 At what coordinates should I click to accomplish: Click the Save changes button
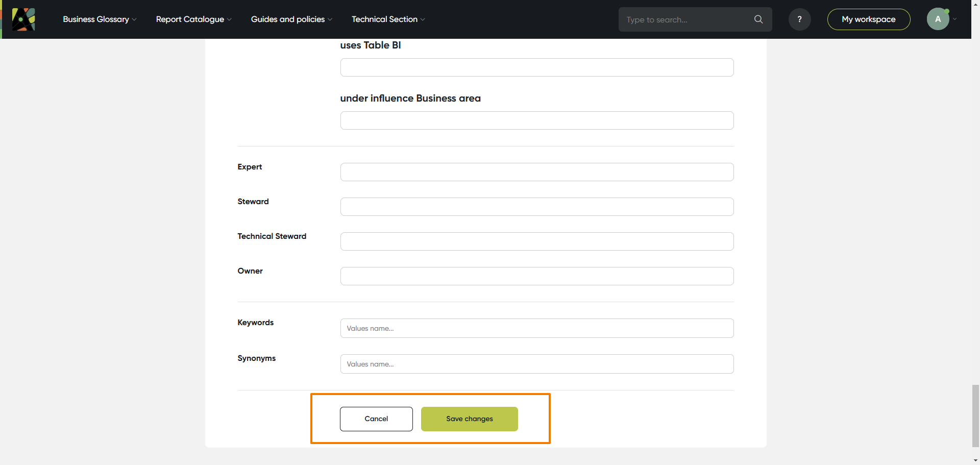(x=469, y=419)
